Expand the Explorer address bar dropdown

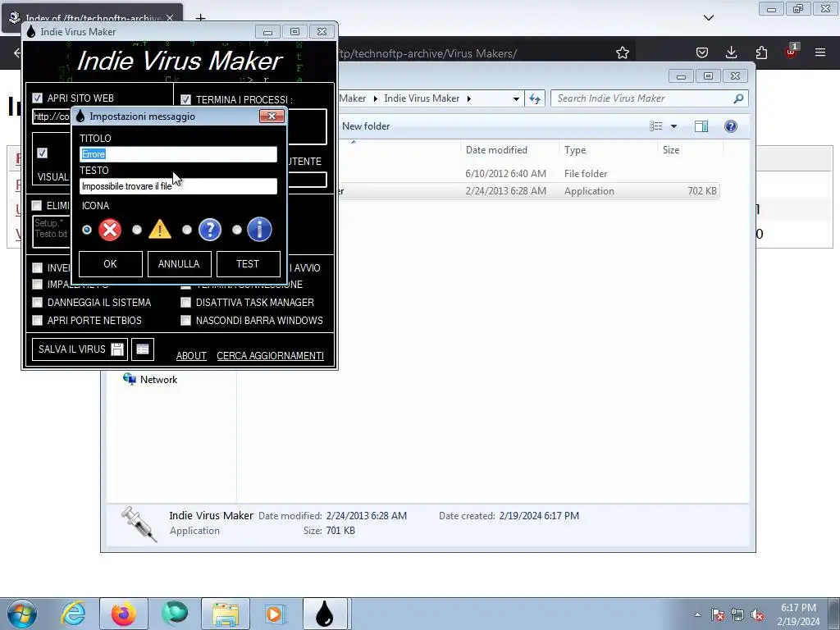coord(516,98)
